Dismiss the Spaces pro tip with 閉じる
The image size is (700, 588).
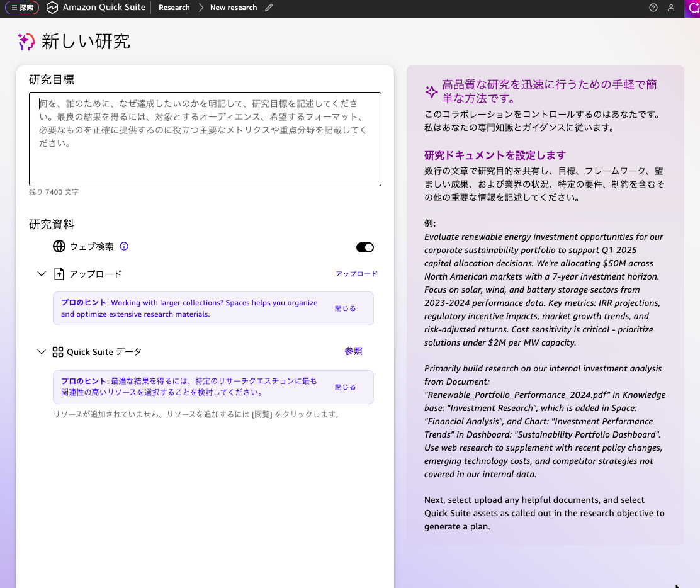coord(345,308)
